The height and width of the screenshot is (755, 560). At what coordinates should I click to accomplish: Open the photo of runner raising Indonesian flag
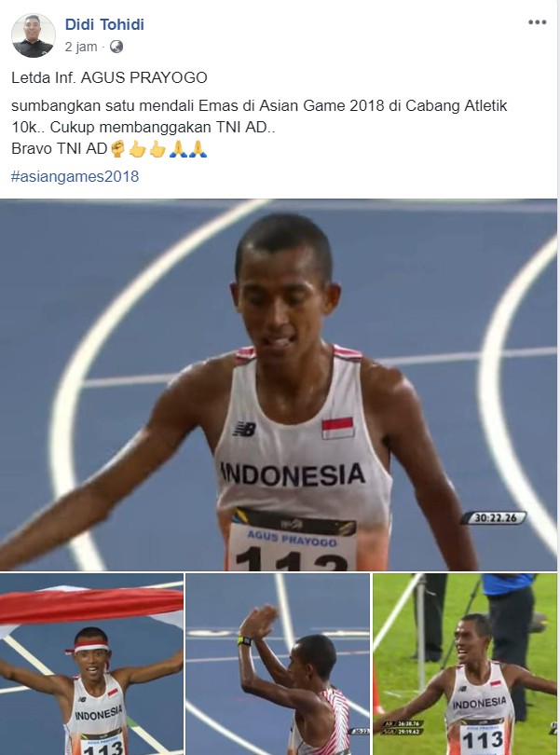[x=91, y=664]
